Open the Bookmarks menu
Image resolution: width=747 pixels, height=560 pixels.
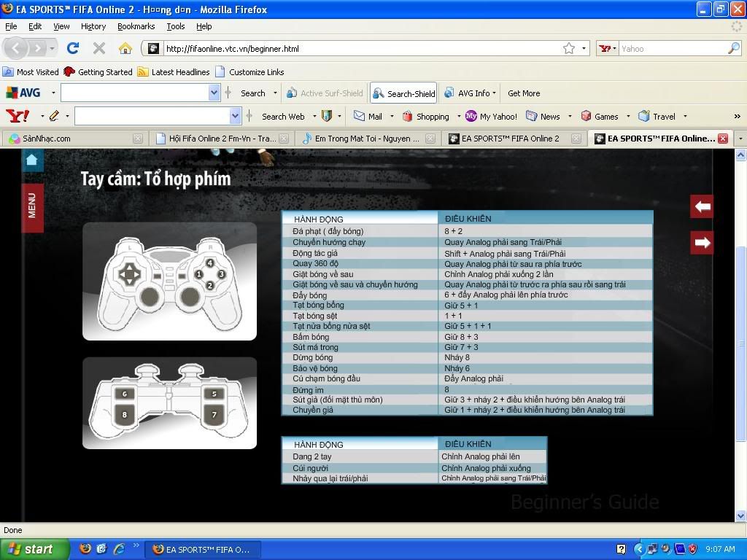tap(136, 26)
